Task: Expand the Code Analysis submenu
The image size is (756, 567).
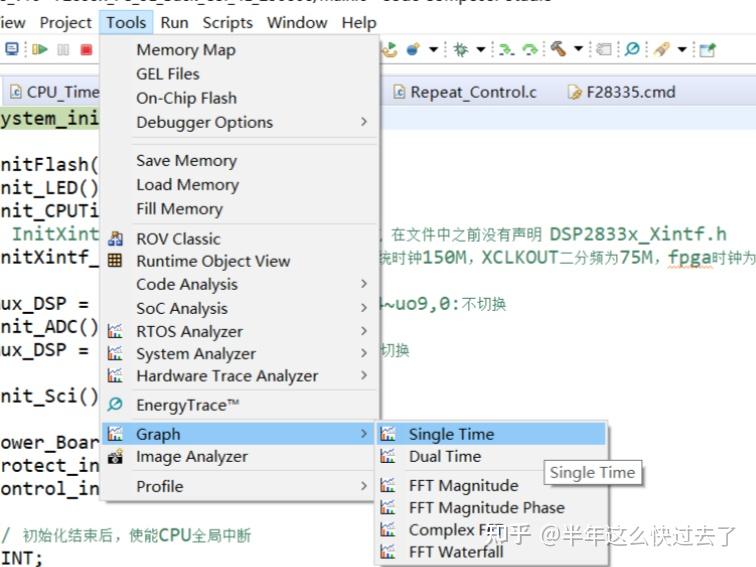Action: tap(364, 284)
